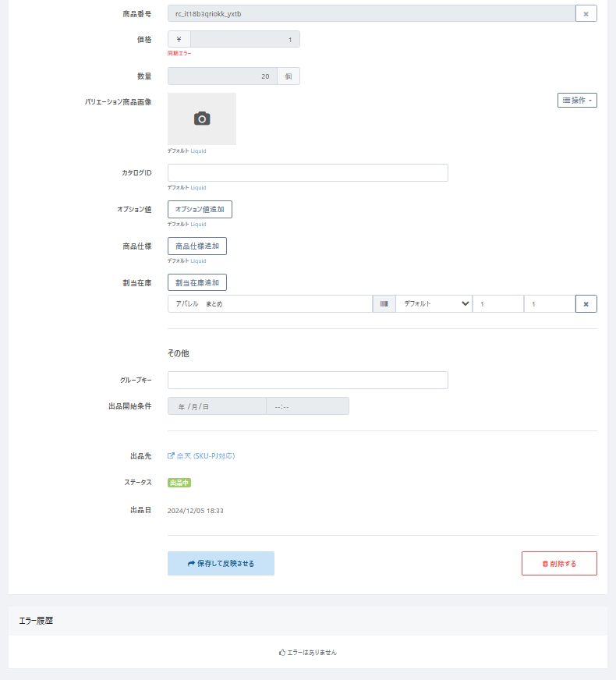Click the Liquid link under カタログID
The width and height of the screenshot is (616, 680).
[x=199, y=187]
